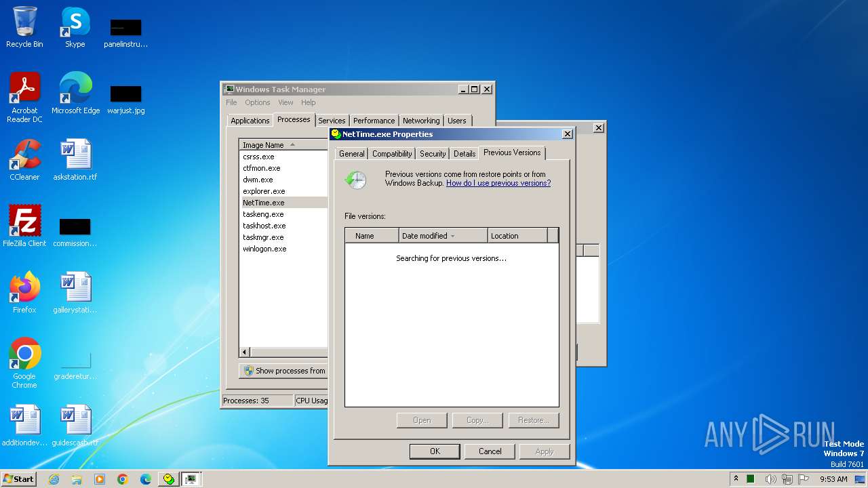Launch the FileZilla Client shortcut

(x=24, y=226)
